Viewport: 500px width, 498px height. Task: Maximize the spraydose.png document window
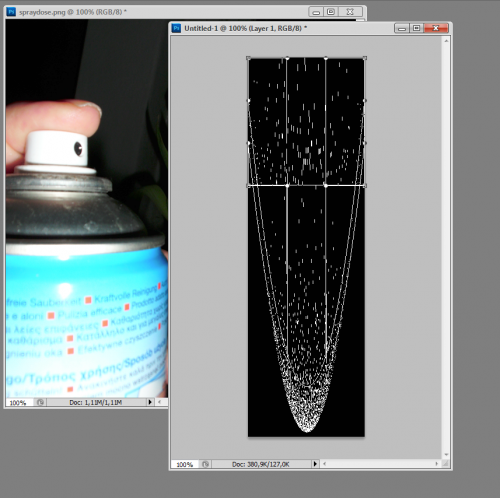331,12
